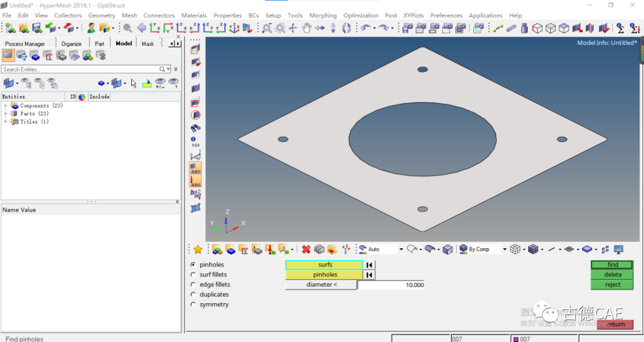The width and height of the screenshot is (644, 342).
Task: Click the color wheel column header
Action: [82, 97]
